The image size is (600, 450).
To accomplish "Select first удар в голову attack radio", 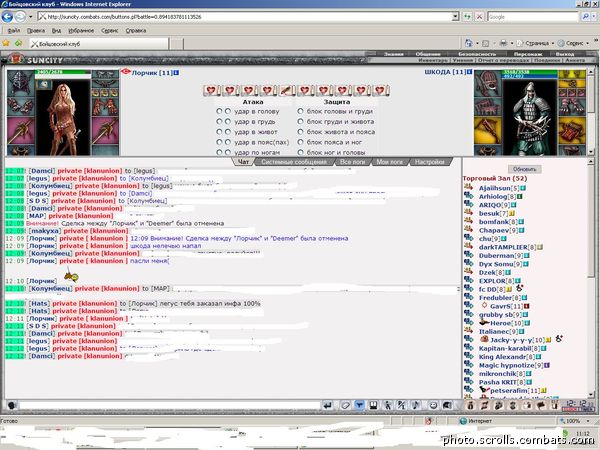I will pos(219,111).
